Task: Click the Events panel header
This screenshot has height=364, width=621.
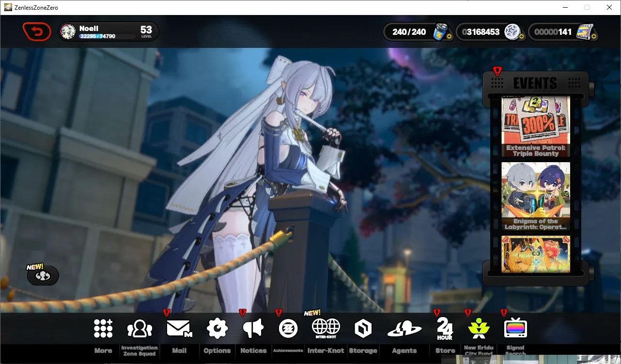Action: (x=535, y=83)
